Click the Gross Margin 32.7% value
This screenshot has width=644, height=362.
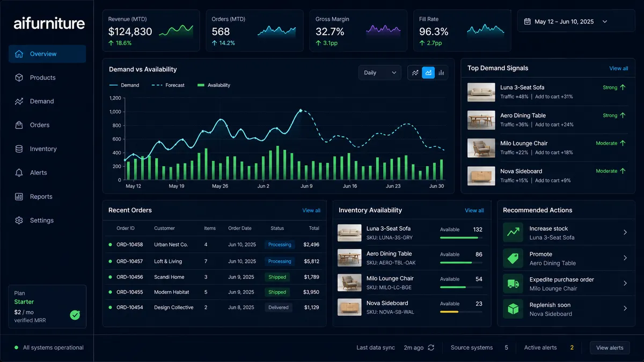point(330,32)
